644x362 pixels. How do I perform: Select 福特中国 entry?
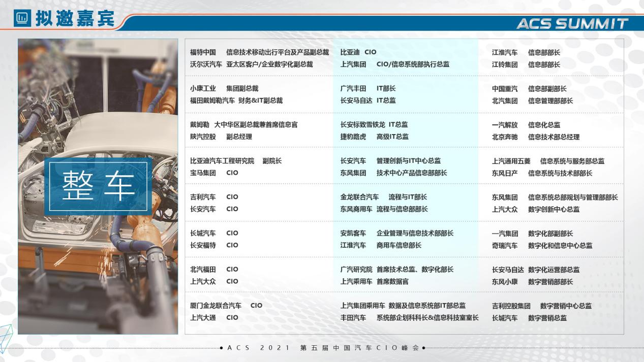click(203, 52)
